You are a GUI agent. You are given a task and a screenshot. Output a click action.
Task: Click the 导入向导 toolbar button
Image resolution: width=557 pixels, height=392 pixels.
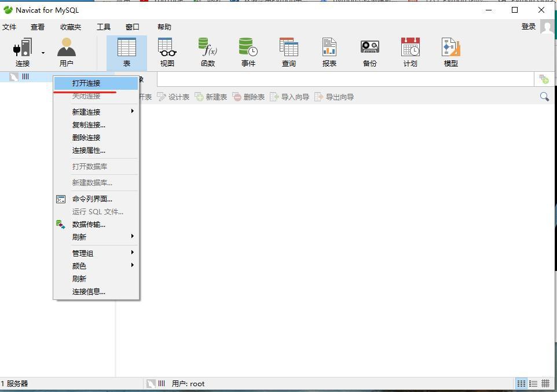tap(290, 97)
